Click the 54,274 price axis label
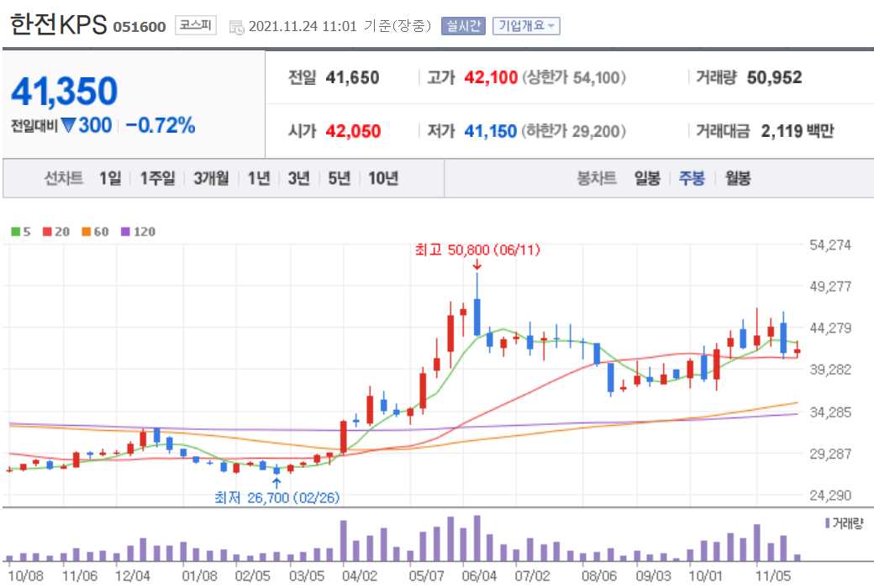This screenshot has width=874, height=588. click(x=830, y=245)
